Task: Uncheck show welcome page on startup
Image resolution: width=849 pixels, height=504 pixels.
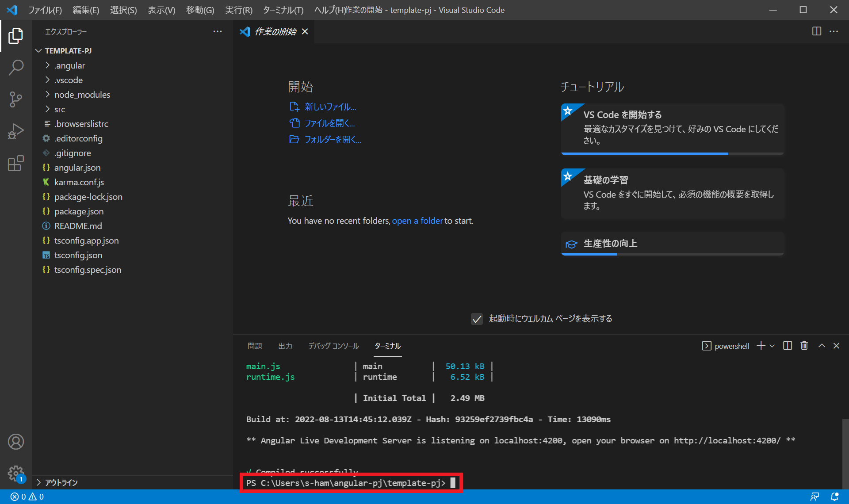Action: (x=477, y=319)
